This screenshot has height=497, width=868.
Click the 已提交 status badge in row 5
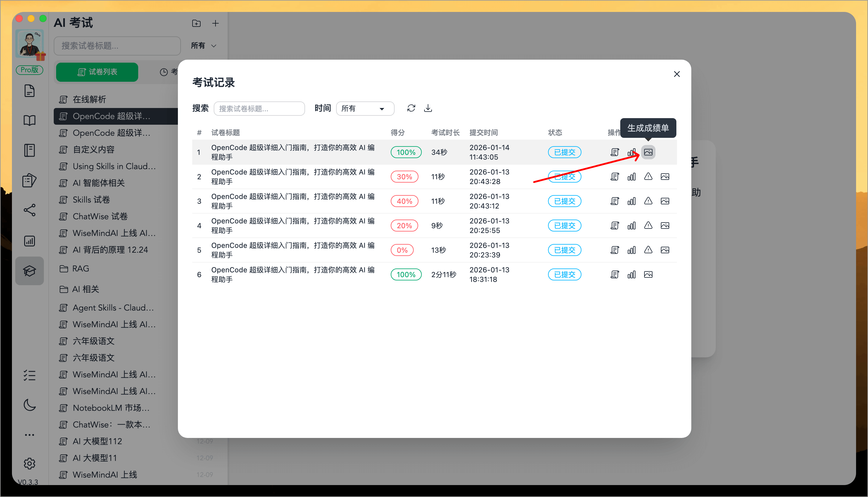point(564,250)
